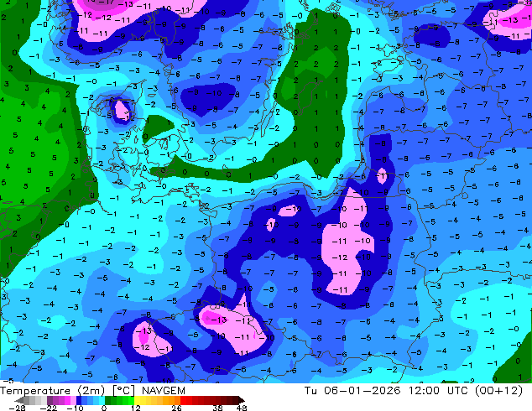The height and width of the screenshot is (411, 532).
Task: Click the '26' label on the color scale
Action: [x=176, y=408]
